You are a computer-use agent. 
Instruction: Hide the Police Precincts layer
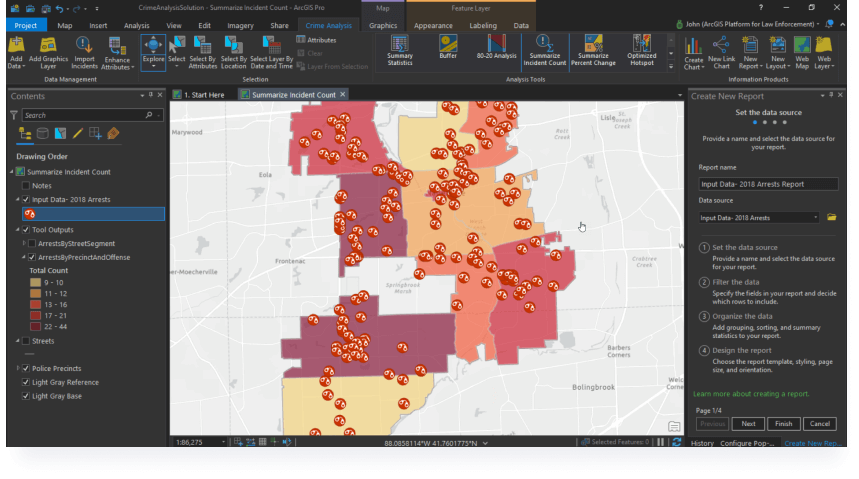point(26,368)
